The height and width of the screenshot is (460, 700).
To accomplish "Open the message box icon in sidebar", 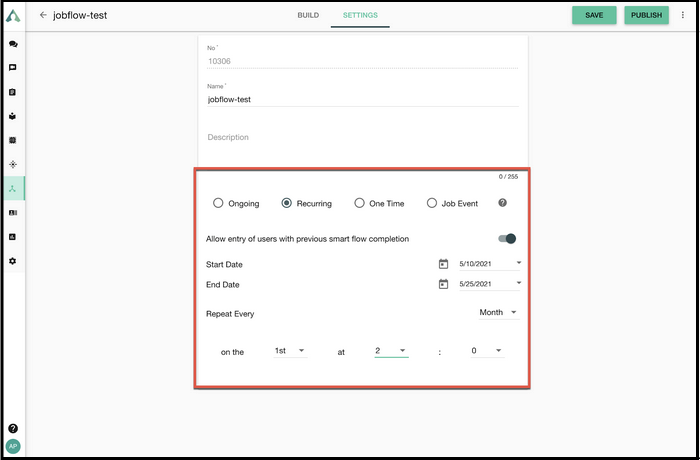I will coord(13,67).
